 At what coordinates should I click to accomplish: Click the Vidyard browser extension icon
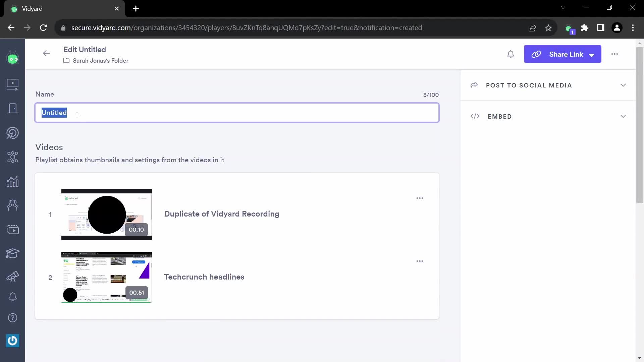[570, 29]
